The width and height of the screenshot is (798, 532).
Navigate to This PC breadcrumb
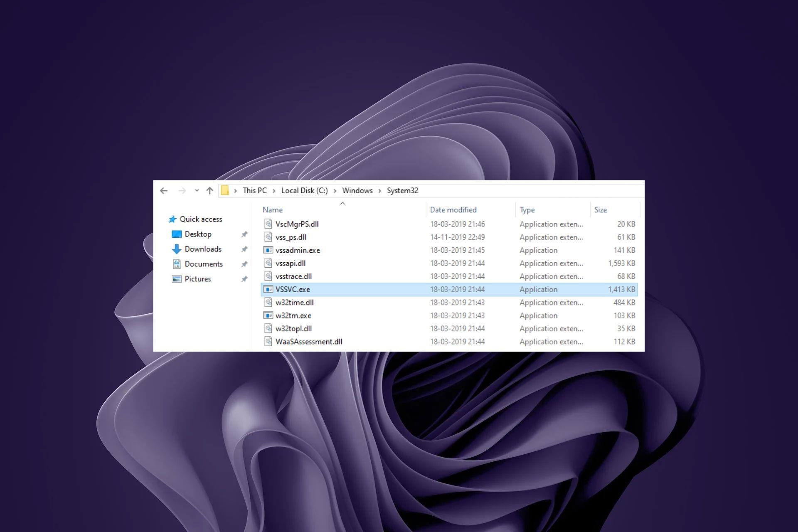coord(255,190)
